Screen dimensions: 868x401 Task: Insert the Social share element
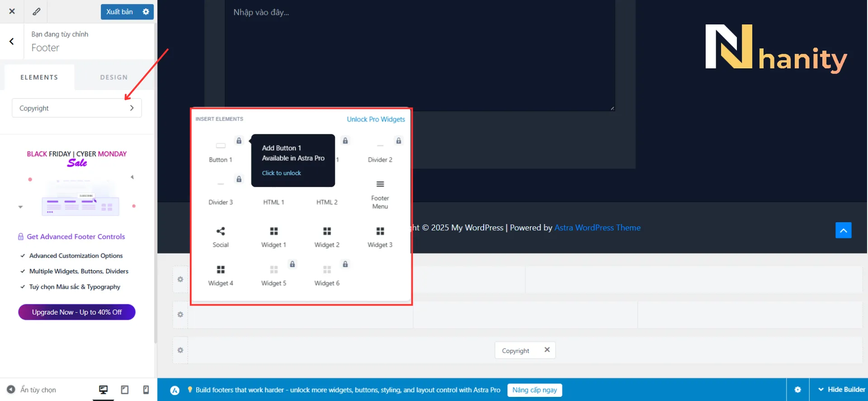point(221,237)
